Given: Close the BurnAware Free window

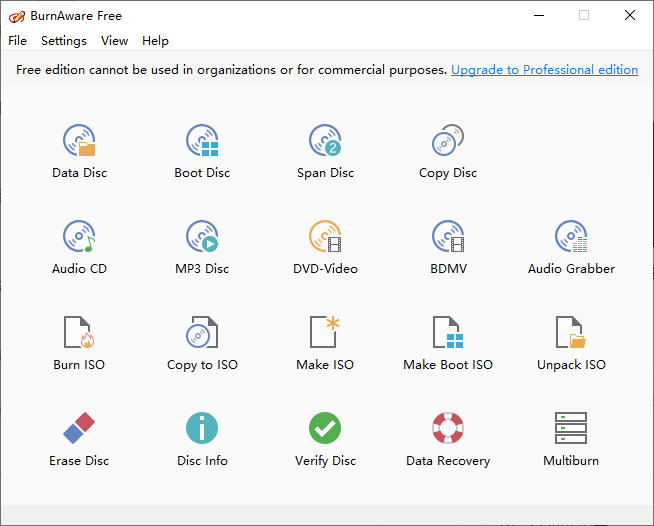Looking at the screenshot, I should click(x=630, y=16).
